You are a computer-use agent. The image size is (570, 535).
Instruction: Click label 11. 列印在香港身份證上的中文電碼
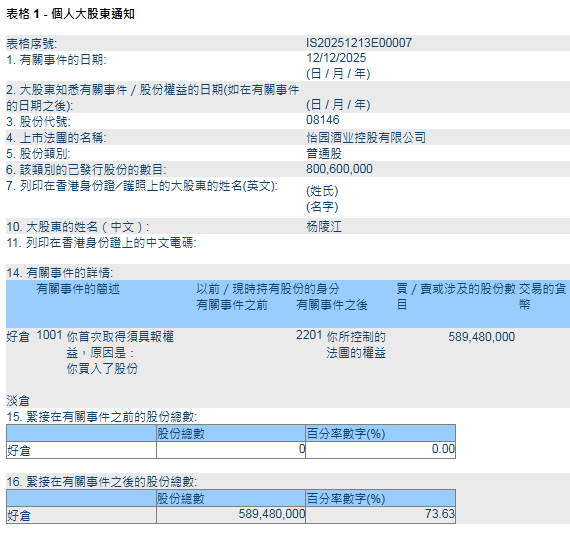[x=101, y=243]
